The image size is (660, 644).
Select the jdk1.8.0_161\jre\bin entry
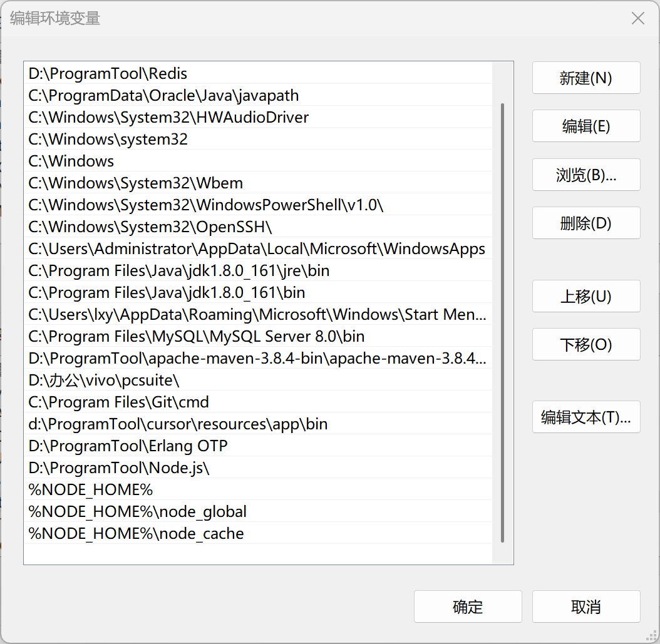258,270
